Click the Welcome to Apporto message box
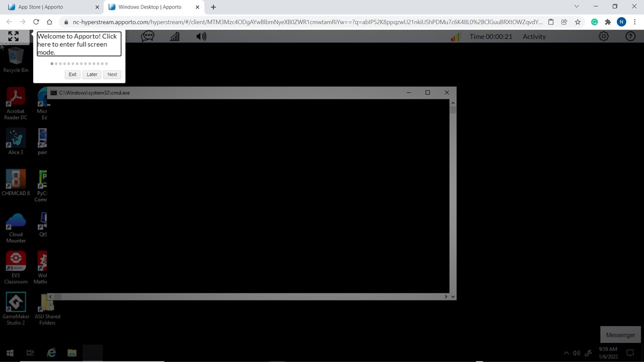644x362 pixels. [79, 44]
